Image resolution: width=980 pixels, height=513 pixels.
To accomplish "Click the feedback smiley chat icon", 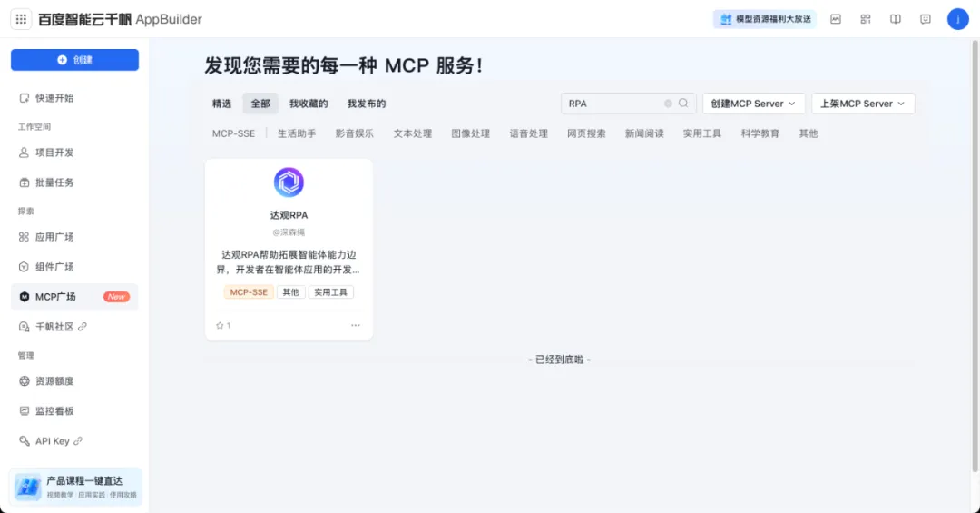I will (926, 19).
